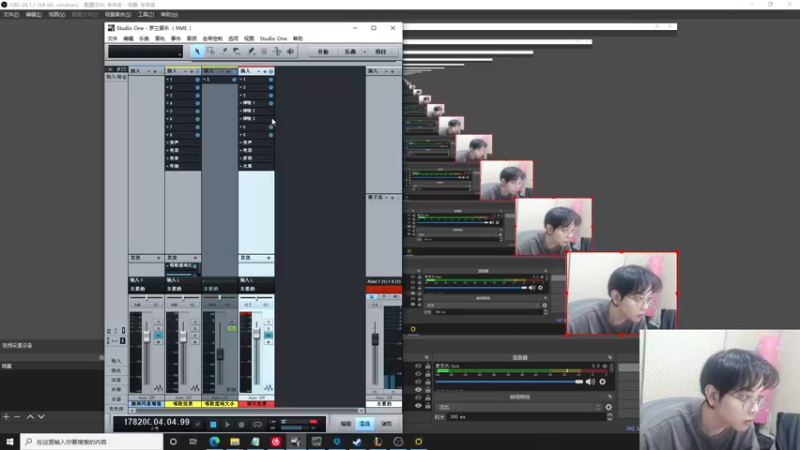
Task: Toggle Solo on the FX third channel
Action: tap(231, 329)
